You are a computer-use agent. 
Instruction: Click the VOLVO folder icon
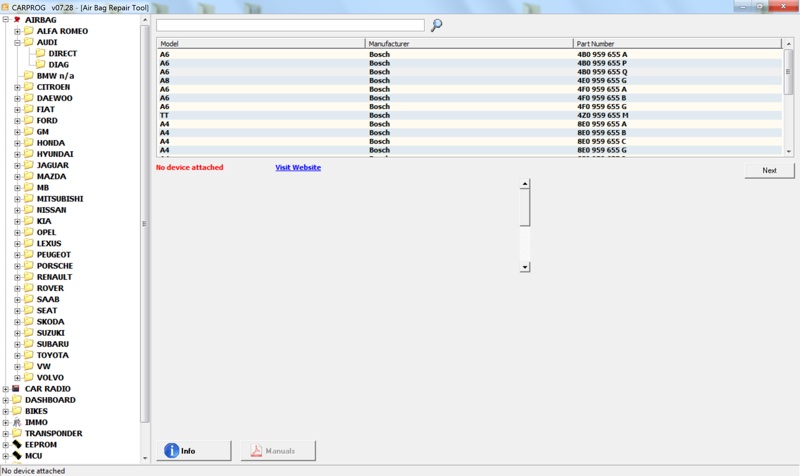(29, 378)
